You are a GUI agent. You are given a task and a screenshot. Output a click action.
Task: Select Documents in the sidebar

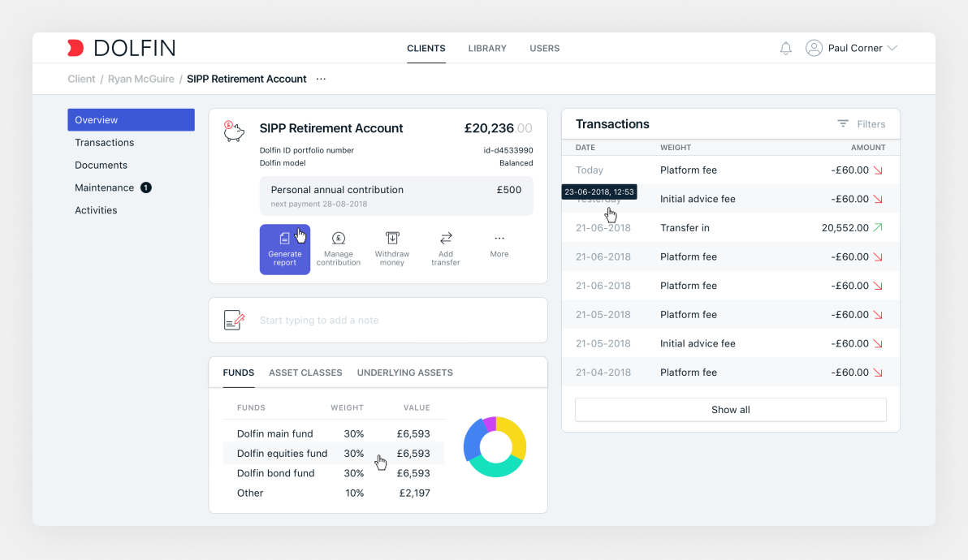tap(101, 166)
